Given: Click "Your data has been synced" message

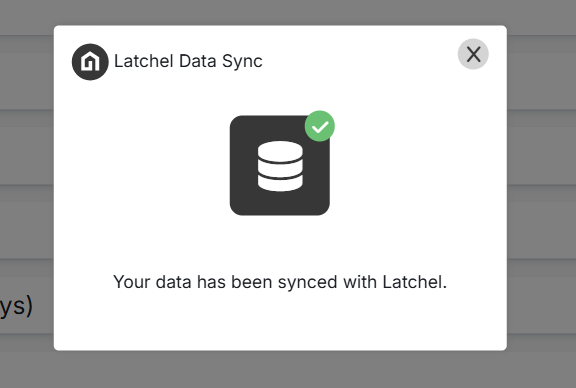Looking at the screenshot, I should coord(280,282).
